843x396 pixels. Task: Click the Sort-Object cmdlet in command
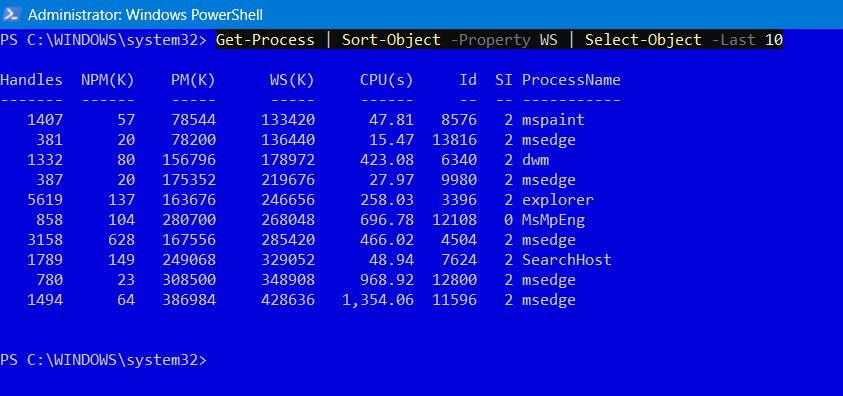pyautogui.click(x=391, y=40)
